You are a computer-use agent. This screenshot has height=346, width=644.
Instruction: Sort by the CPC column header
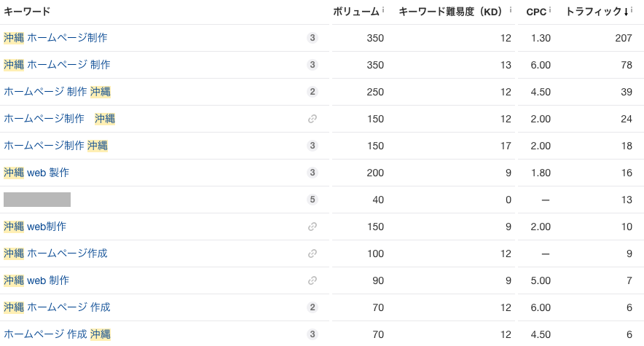(536, 12)
